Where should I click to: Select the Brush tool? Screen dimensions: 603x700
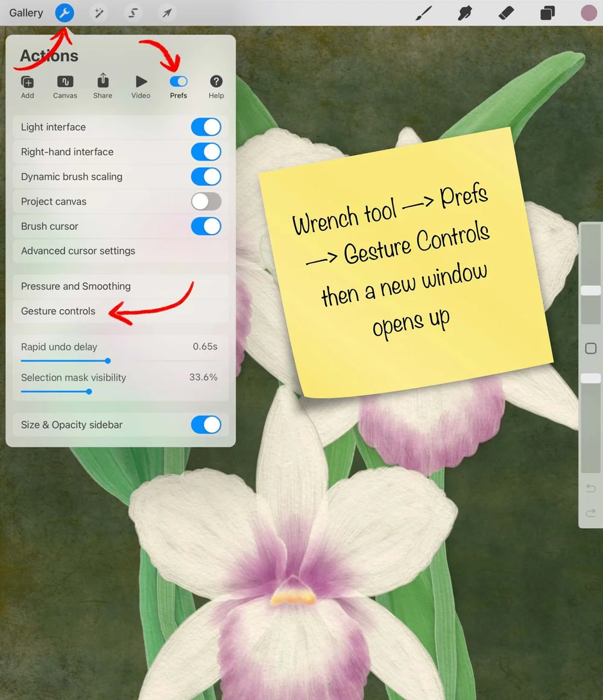click(423, 13)
